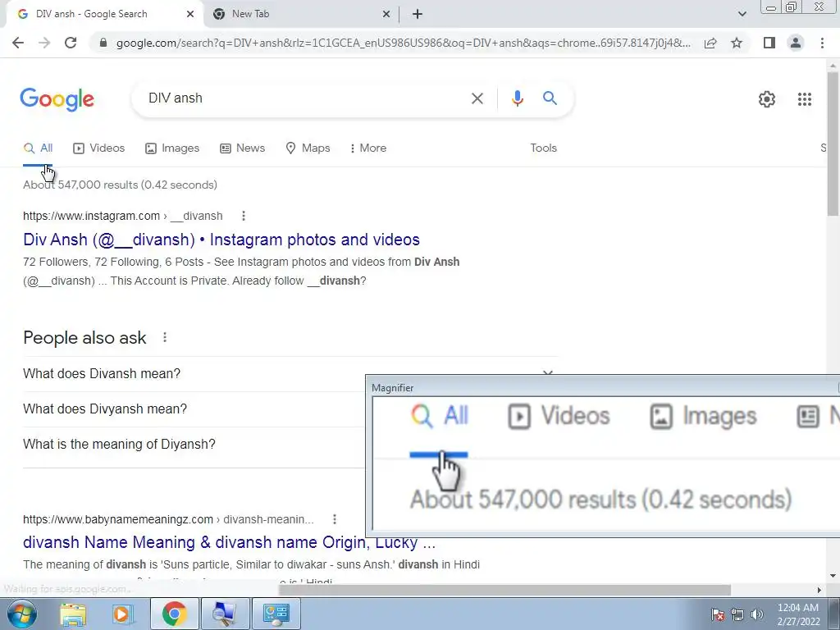Image resolution: width=840 pixels, height=630 pixels.
Task: Open the Windows Start menu
Action: point(22,614)
